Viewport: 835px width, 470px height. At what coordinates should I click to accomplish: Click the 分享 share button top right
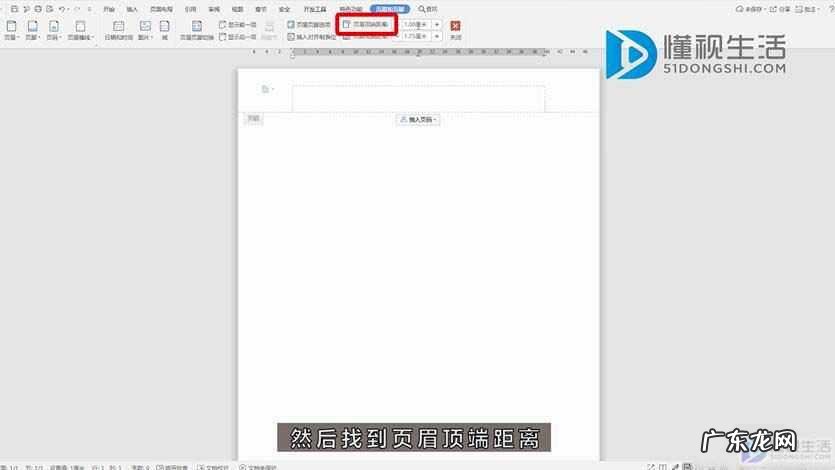780,9
